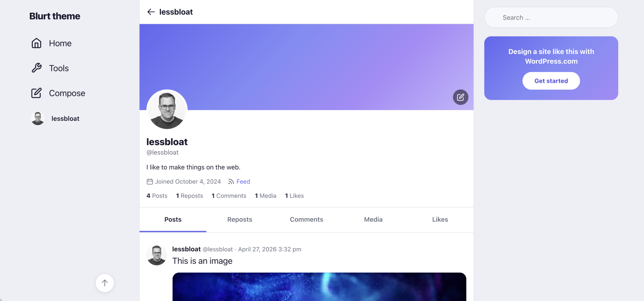Switch to the Reposts tab
The width and height of the screenshot is (644, 301).
click(239, 219)
